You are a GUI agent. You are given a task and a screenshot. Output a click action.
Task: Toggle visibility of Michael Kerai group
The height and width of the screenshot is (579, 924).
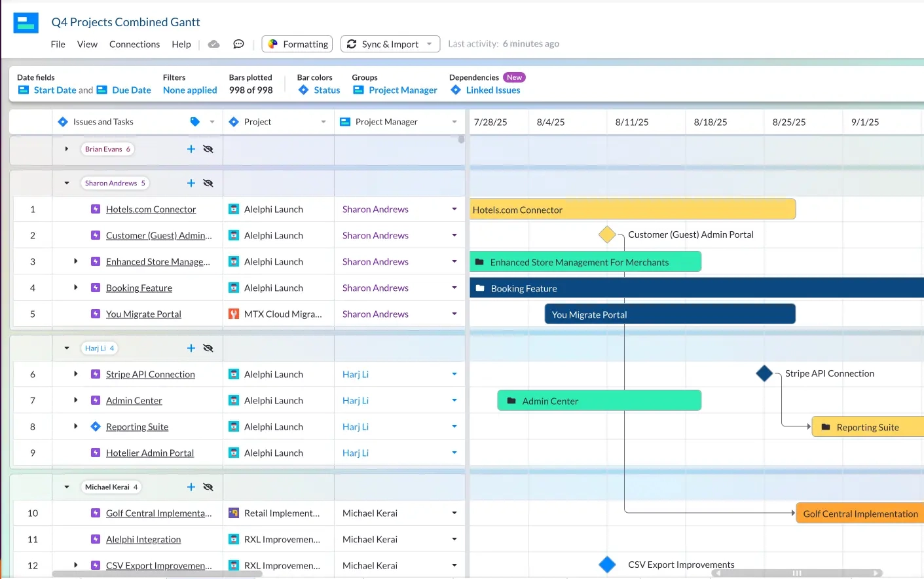pyautogui.click(x=208, y=487)
